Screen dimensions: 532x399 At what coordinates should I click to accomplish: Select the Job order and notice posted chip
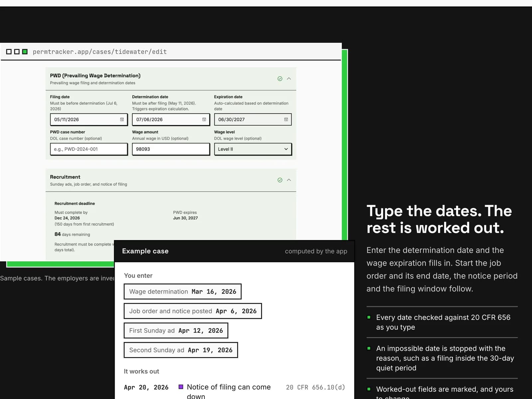[x=193, y=311]
